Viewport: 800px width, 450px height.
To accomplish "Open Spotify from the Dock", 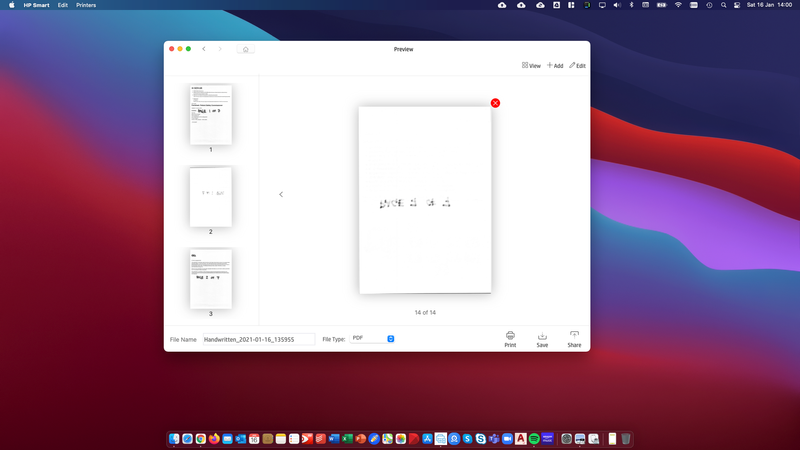I will click(x=534, y=439).
